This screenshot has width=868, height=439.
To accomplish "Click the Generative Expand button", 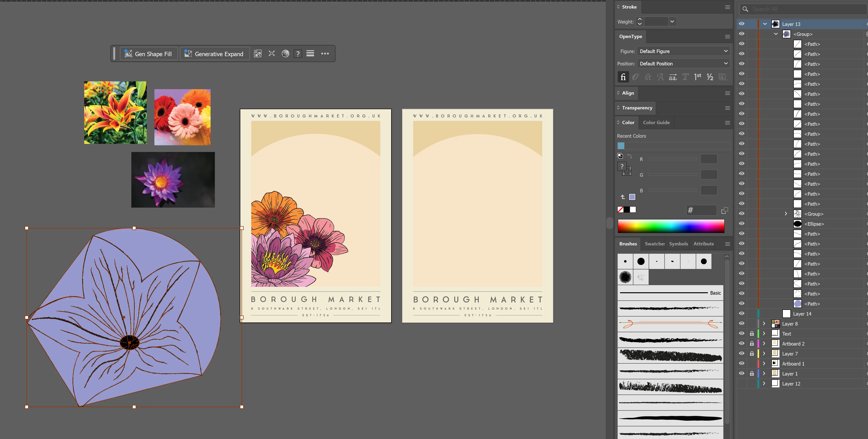I will click(x=214, y=54).
